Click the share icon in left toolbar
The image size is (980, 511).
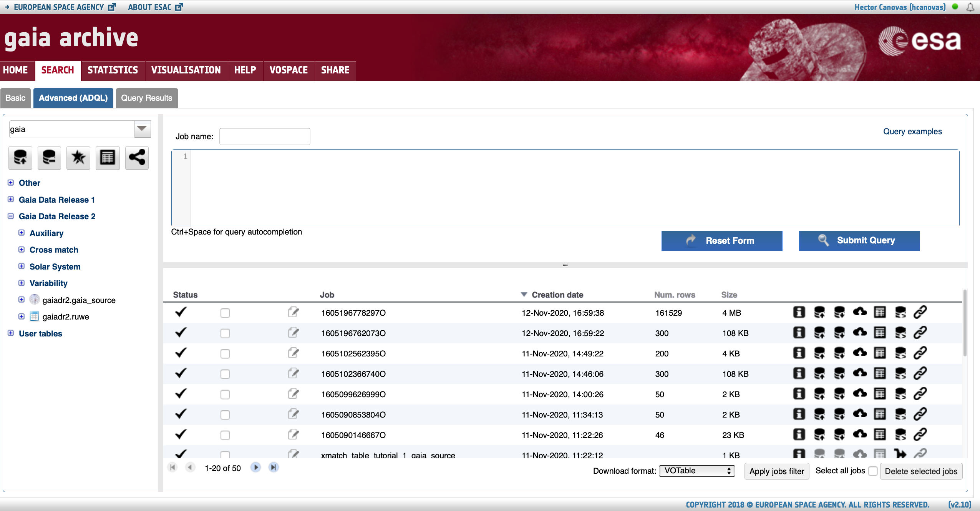point(137,158)
